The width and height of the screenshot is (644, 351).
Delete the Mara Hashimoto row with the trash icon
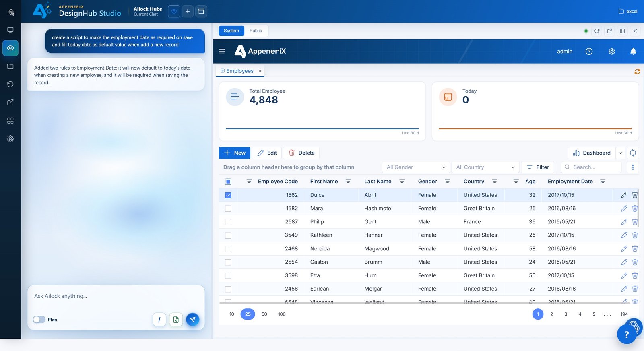click(x=635, y=209)
